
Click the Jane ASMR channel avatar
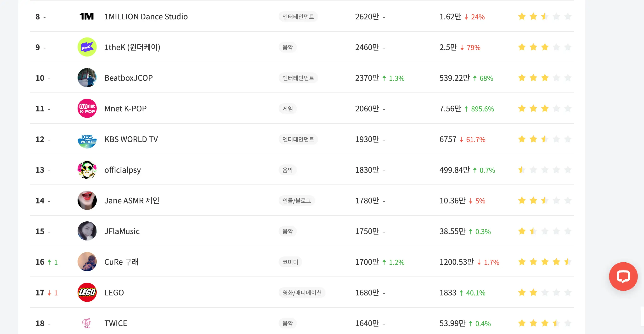pos(87,200)
